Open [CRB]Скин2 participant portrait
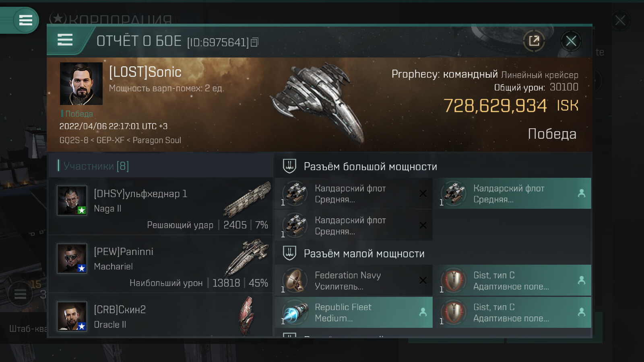 tap(72, 316)
